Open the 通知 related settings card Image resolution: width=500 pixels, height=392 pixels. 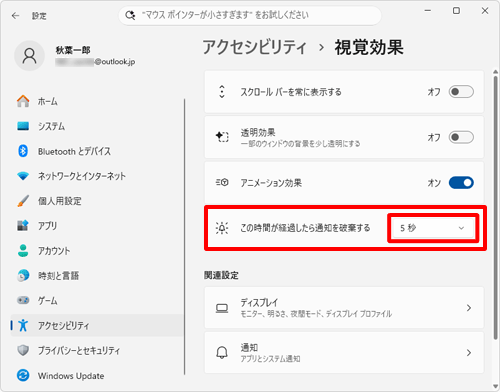[344, 353]
